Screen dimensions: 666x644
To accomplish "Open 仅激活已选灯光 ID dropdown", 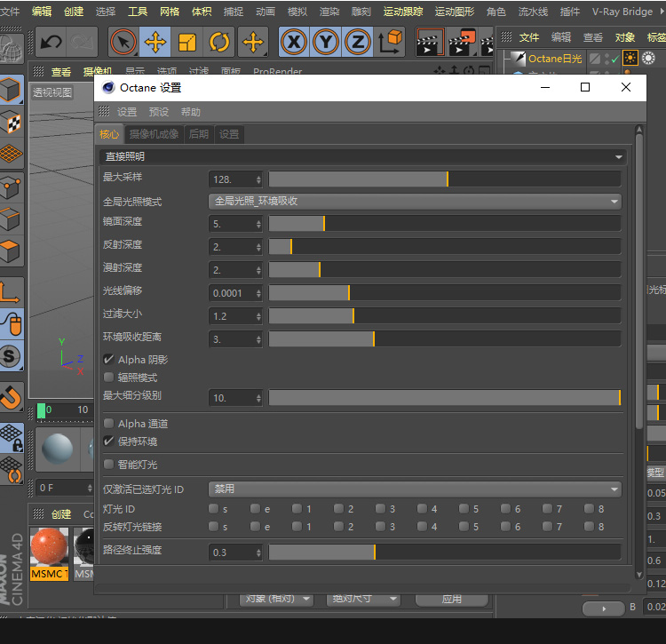I will [x=415, y=489].
